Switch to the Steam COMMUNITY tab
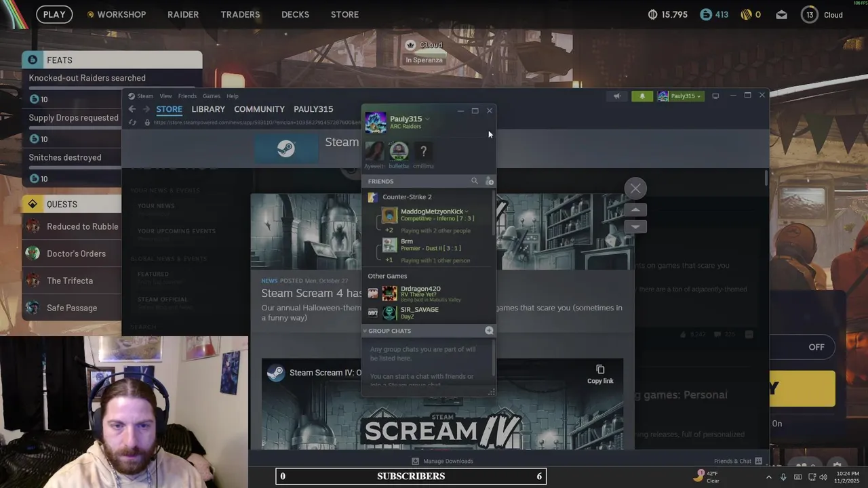868x488 pixels. [x=259, y=109]
